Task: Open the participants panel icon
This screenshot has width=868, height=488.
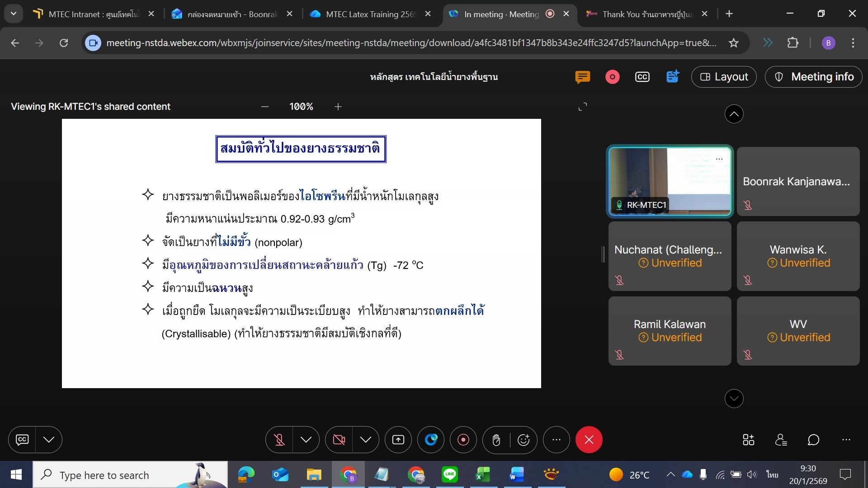Action: 781,440
